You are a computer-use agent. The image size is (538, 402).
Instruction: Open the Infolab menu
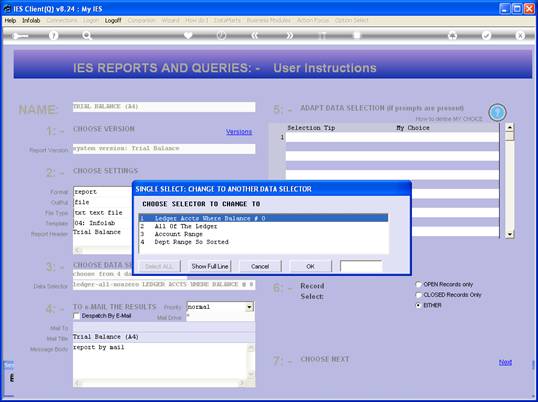click(31, 21)
